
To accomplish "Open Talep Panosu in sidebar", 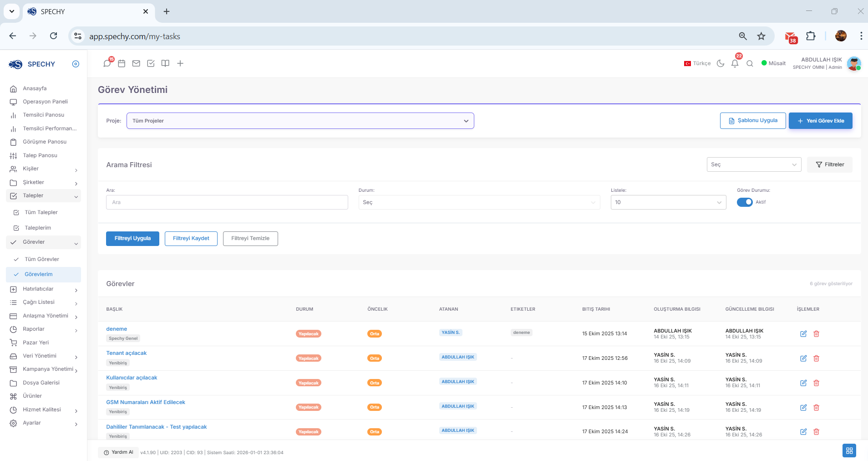I will (40, 155).
